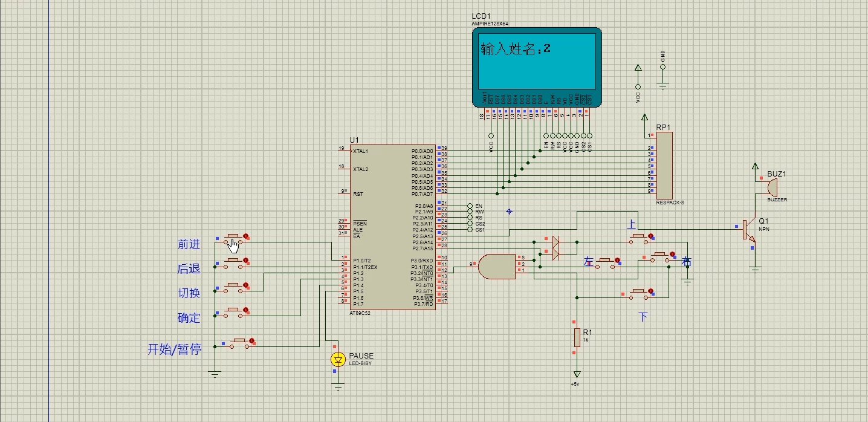Select the BUZ1 buzzer symbol
This screenshot has height=422, width=868.
pos(772,187)
